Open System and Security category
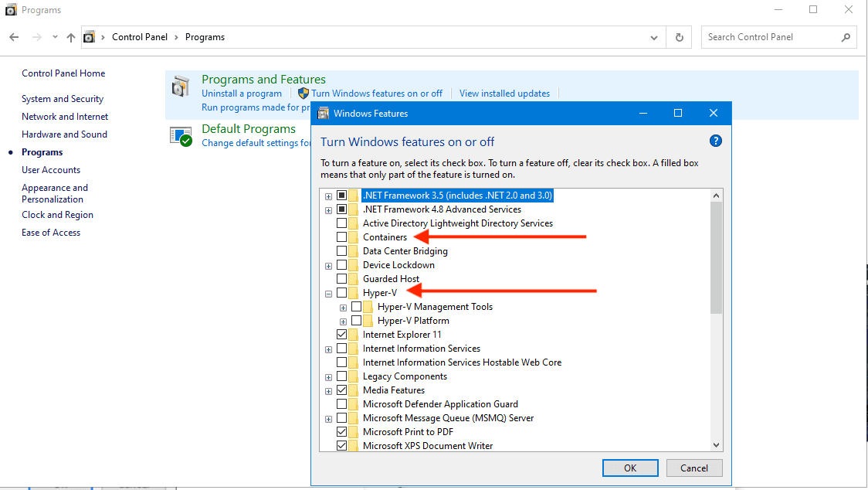Image resolution: width=868 pixels, height=490 pixels. click(63, 99)
